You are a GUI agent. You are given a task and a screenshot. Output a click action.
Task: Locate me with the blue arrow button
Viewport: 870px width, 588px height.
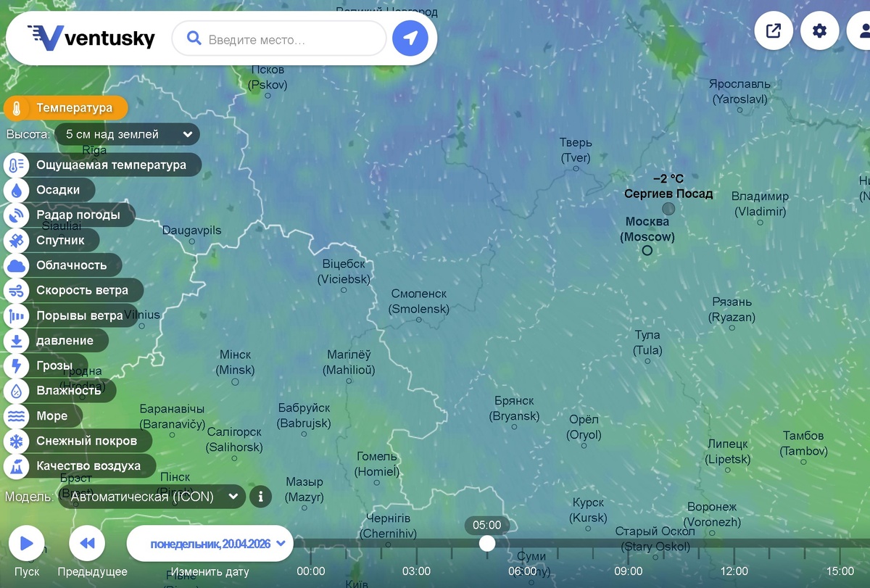point(410,38)
